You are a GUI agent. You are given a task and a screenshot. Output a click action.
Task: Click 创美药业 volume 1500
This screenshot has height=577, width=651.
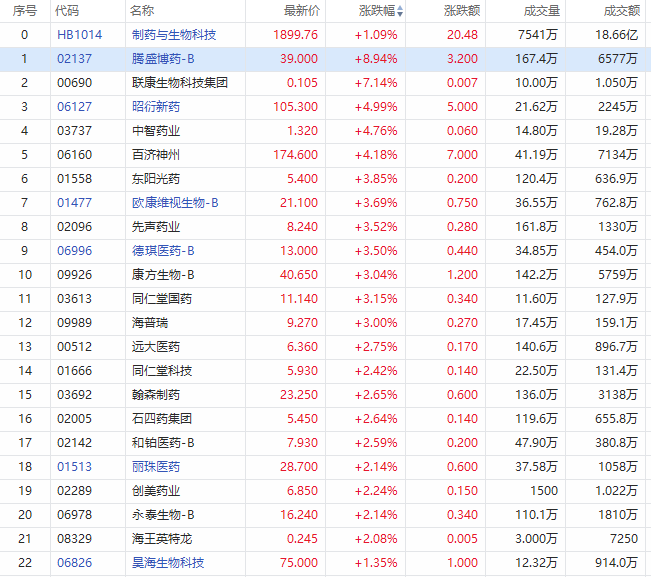(544, 491)
